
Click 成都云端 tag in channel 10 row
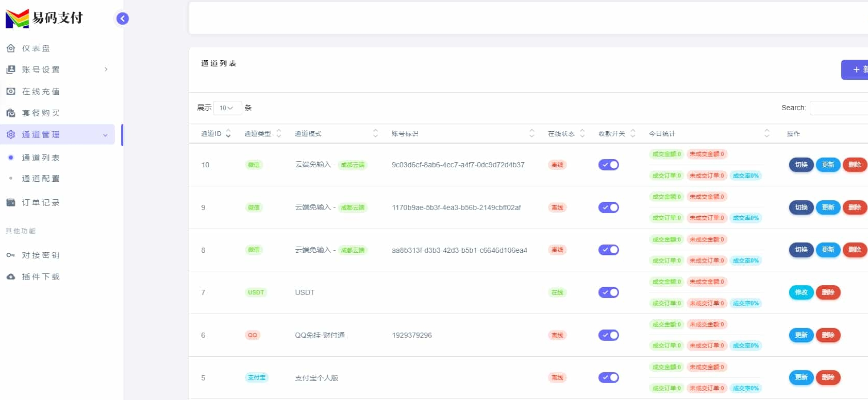point(353,165)
